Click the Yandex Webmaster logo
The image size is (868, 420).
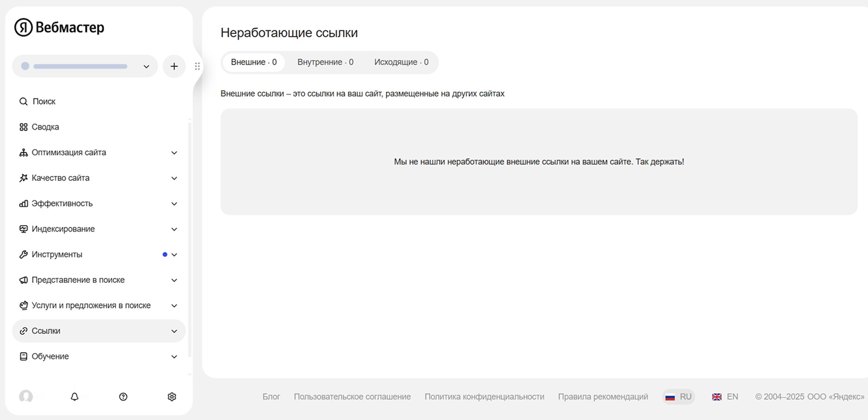coord(59,27)
